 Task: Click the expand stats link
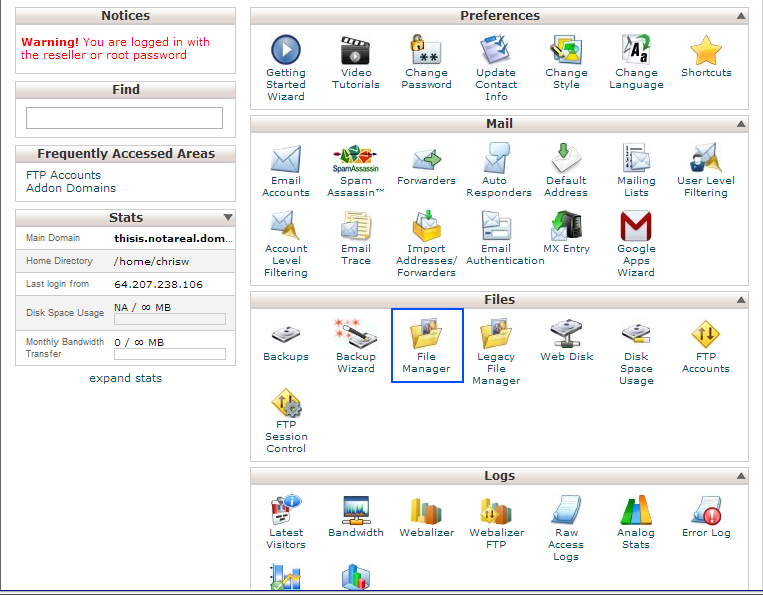126,378
